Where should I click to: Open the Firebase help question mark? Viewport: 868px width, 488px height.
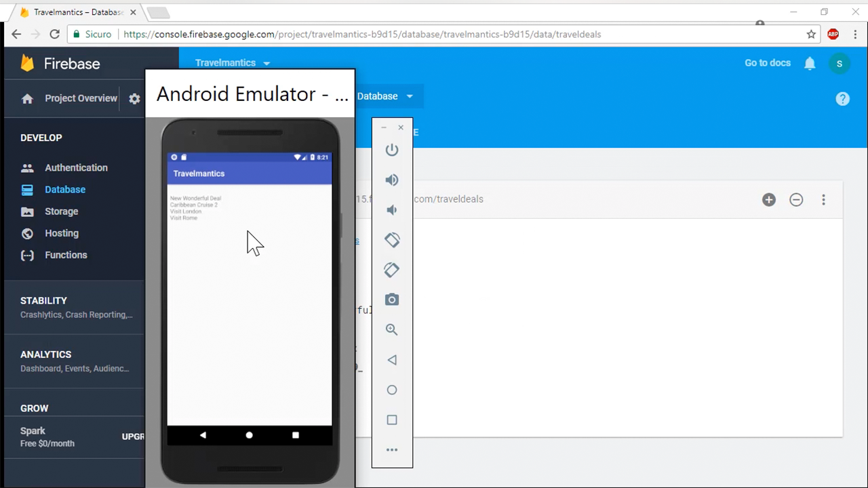(842, 99)
